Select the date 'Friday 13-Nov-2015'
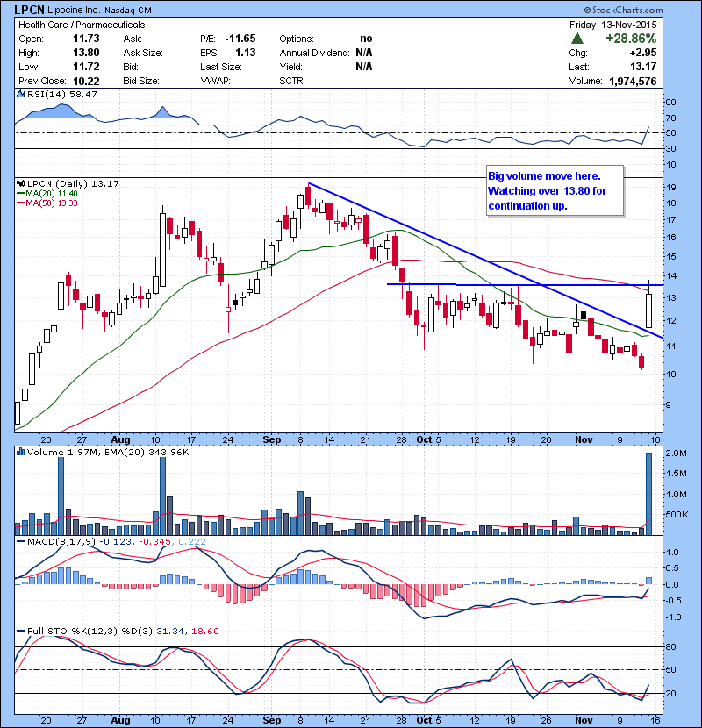Image resolution: width=702 pixels, height=728 pixels. [x=613, y=25]
